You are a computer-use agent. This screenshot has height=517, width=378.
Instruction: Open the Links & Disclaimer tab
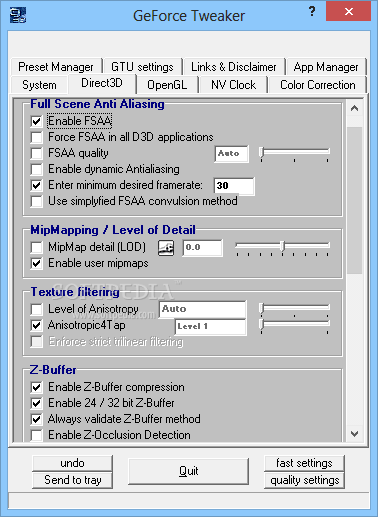pos(234,67)
